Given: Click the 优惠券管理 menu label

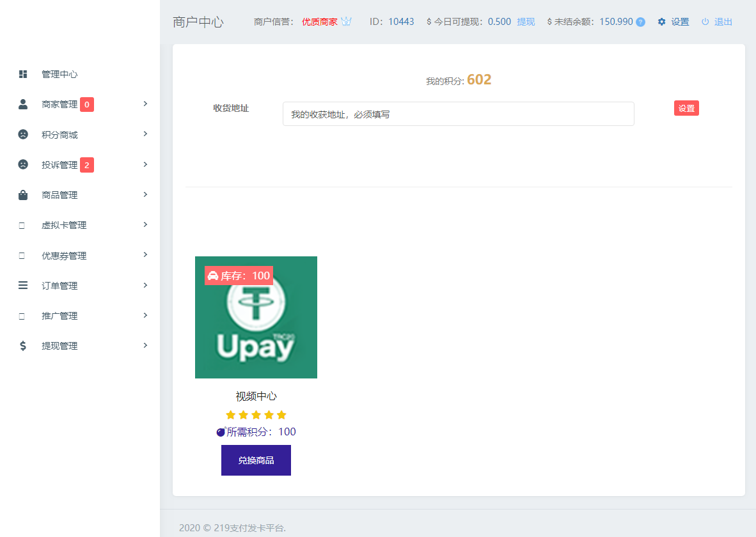Looking at the screenshot, I should pos(64,256).
